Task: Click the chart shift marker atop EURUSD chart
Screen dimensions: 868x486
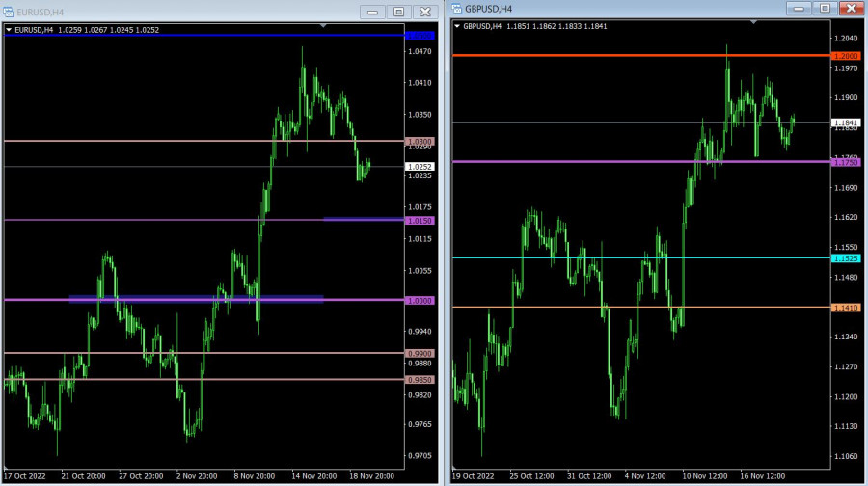Action: point(323,25)
